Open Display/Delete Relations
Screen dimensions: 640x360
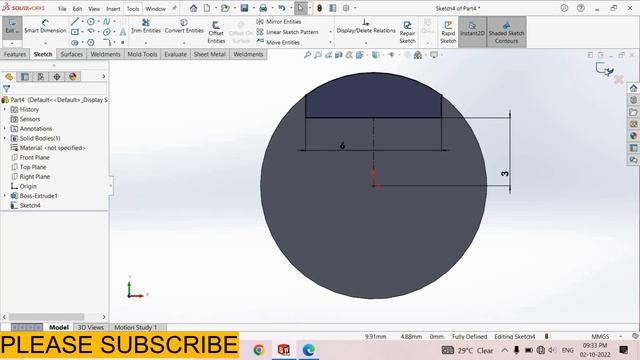[366, 26]
